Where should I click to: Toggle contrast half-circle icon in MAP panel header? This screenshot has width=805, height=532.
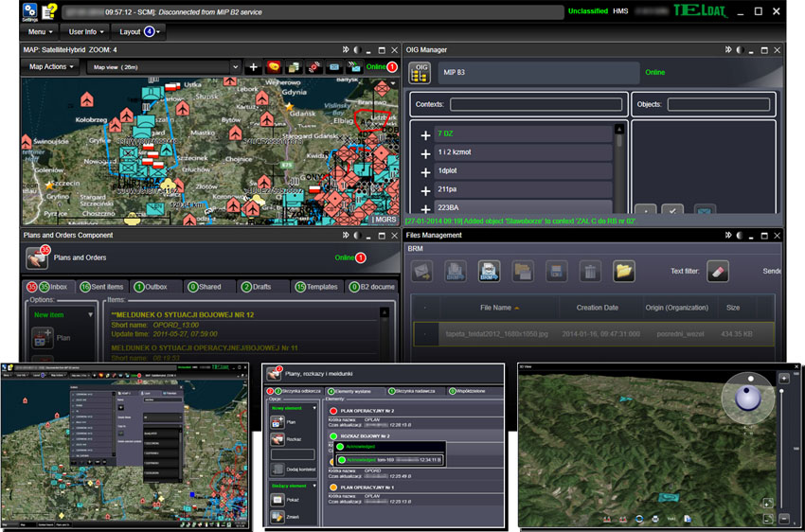coord(357,50)
